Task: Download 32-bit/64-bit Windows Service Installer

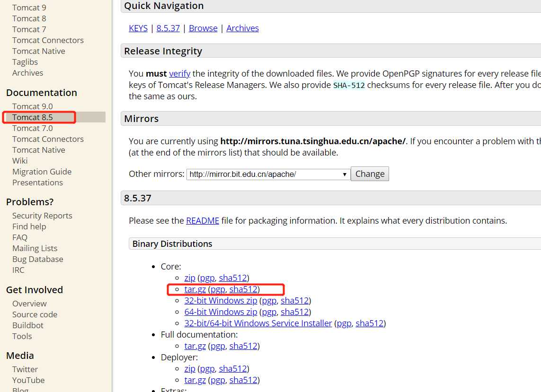Action: [x=258, y=323]
